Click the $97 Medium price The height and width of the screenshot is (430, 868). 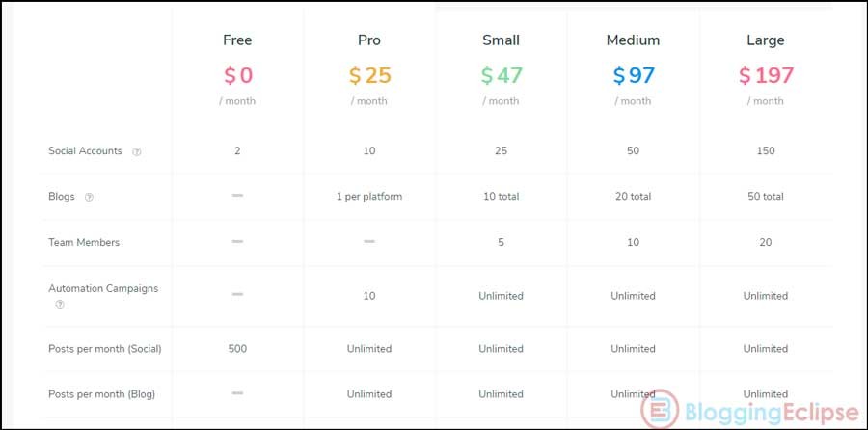pyautogui.click(x=634, y=75)
